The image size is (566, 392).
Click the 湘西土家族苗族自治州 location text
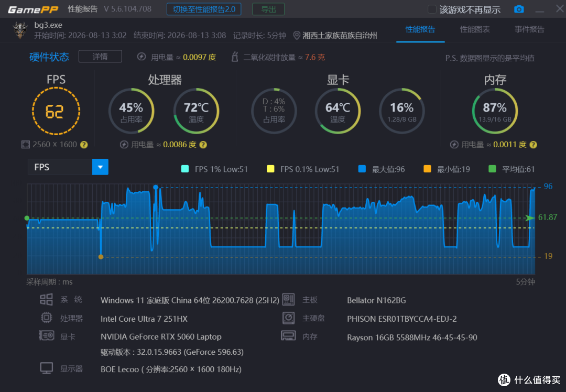click(340, 35)
